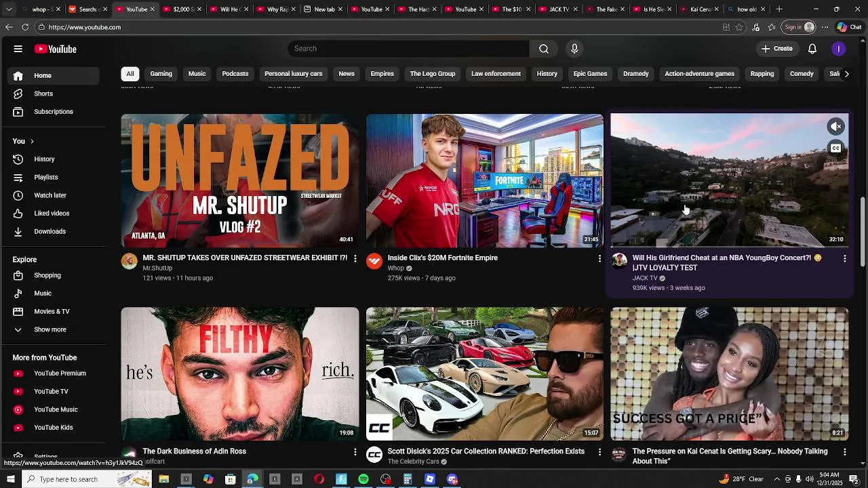Select the Personal luxury cars chip
This screenshot has width=868, height=488.
coord(294,74)
